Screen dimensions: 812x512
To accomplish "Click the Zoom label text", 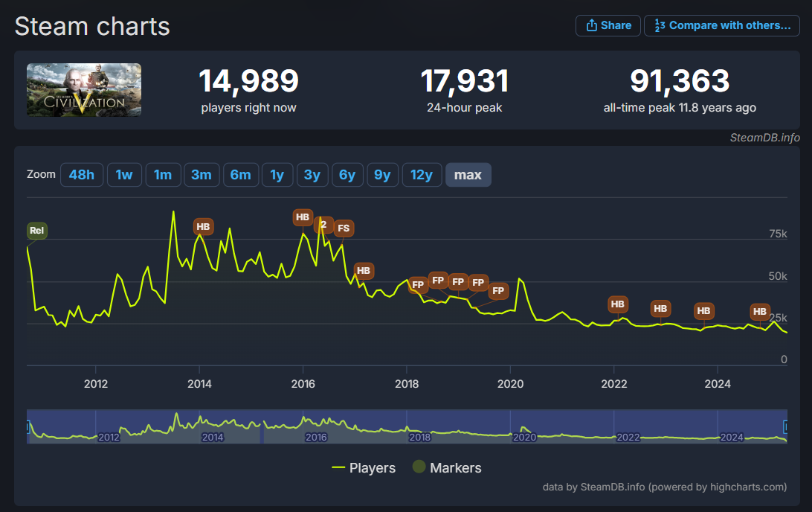I will click(41, 174).
